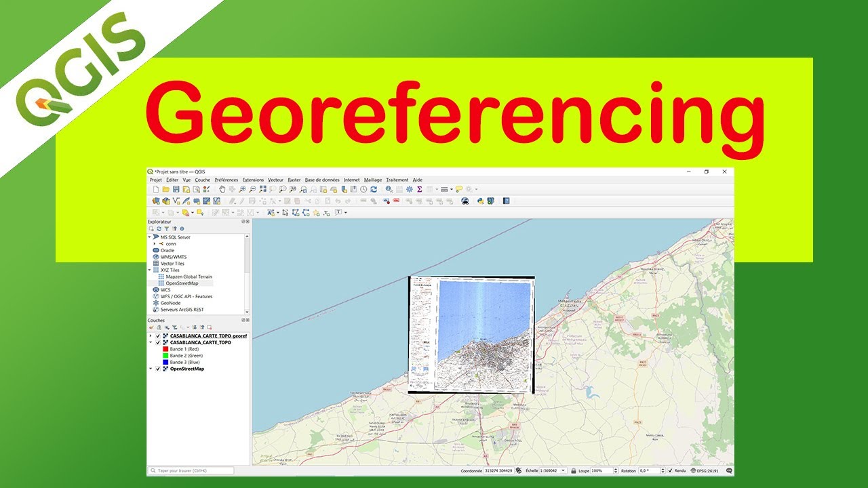
Task: Toggle visibility of CASABLANCA_CARTE_TOPO_georef layer
Action: pyautogui.click(x=158, y=335)
